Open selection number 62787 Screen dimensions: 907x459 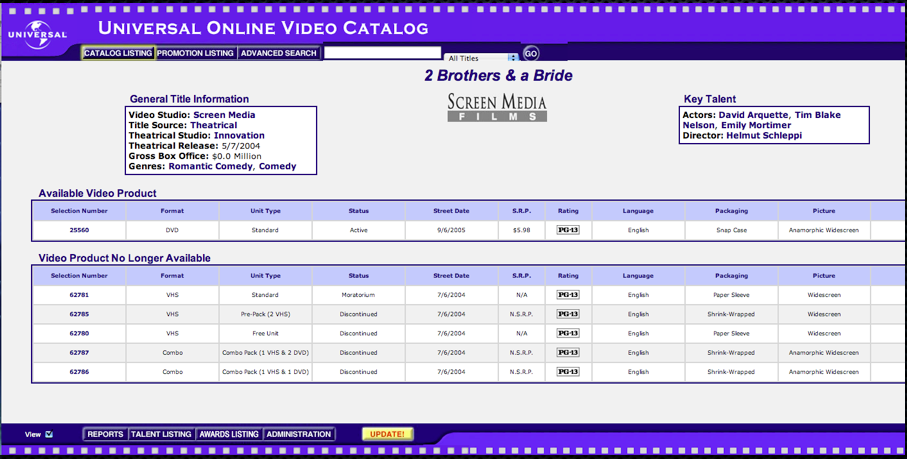point(79,352)
